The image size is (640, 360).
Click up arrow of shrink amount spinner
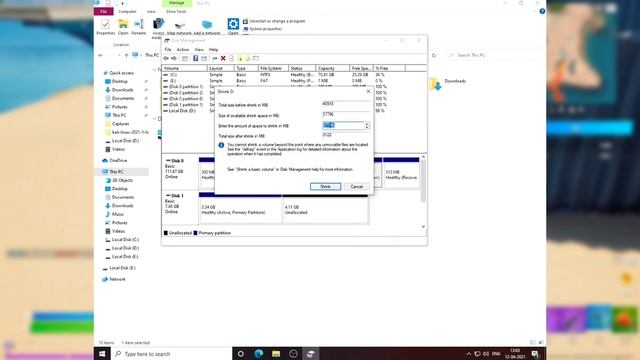tap(367, 124)
